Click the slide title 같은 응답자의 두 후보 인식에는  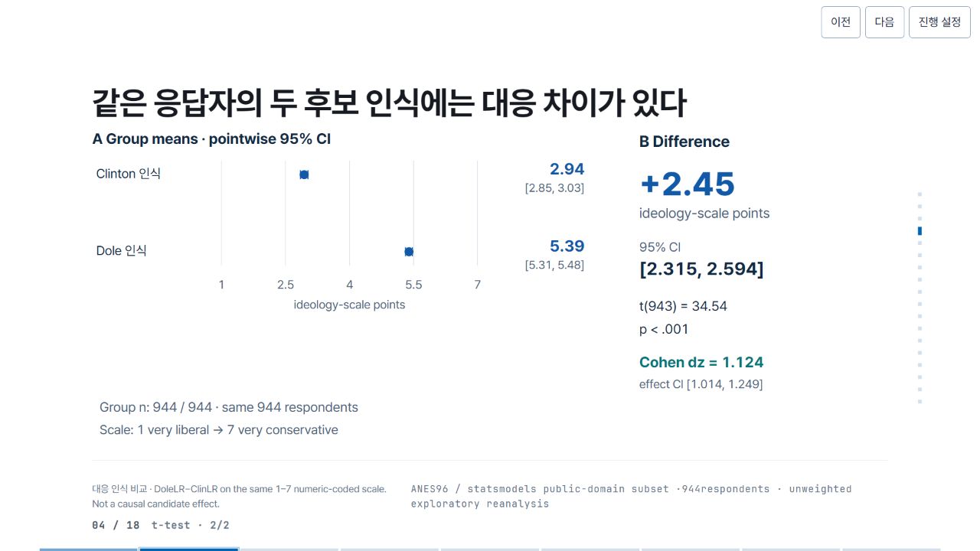[389, 104]
